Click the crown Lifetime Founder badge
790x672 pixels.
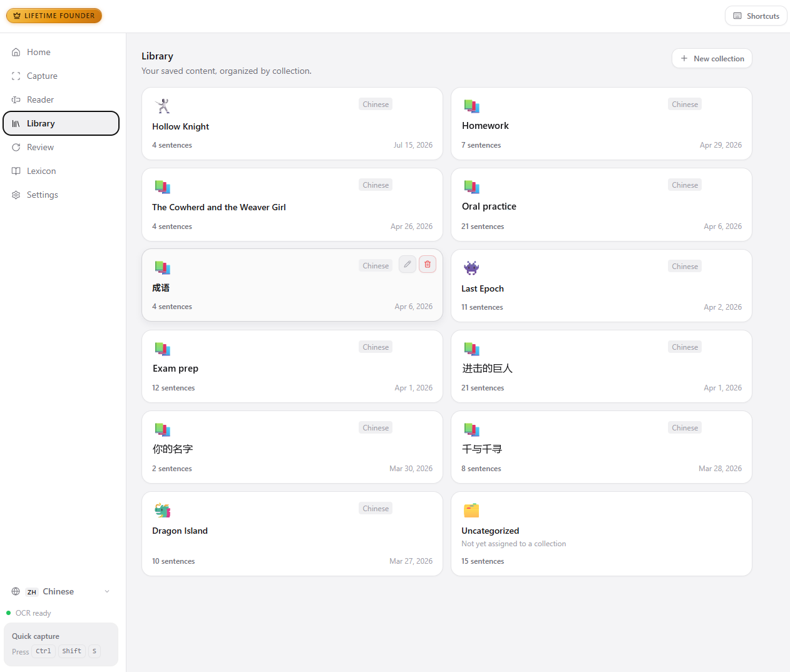coord(54,16)
